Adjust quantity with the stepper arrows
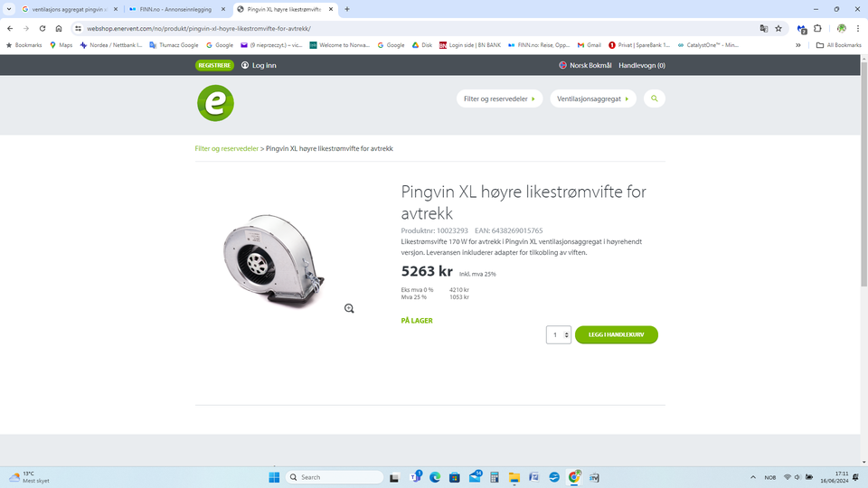The width and height of the screenshot is (868, 488). point(566,334)
